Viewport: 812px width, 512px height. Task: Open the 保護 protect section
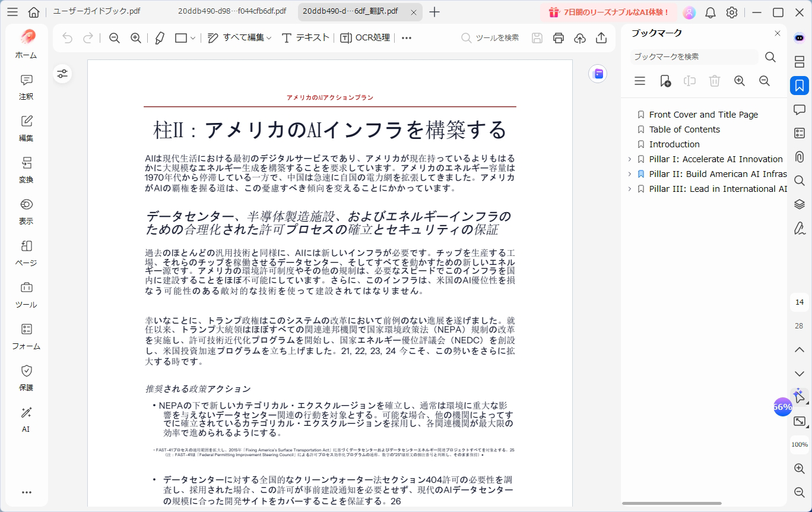coord(26,378)
